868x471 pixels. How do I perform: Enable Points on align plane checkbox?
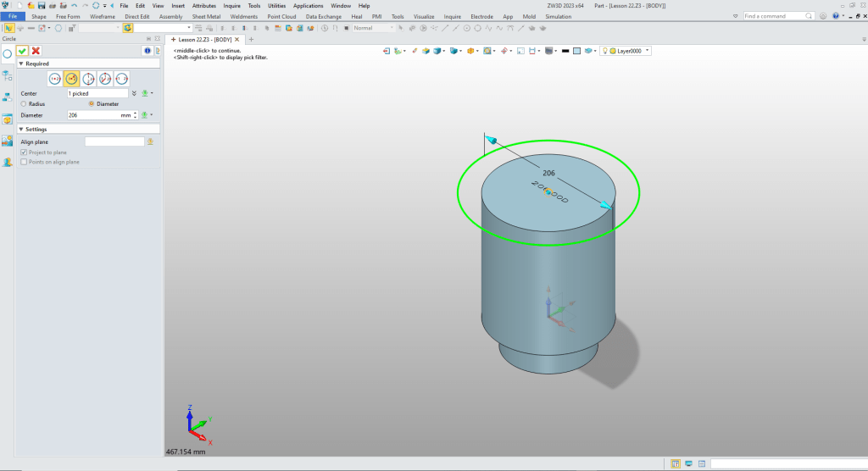click(24, 162)
